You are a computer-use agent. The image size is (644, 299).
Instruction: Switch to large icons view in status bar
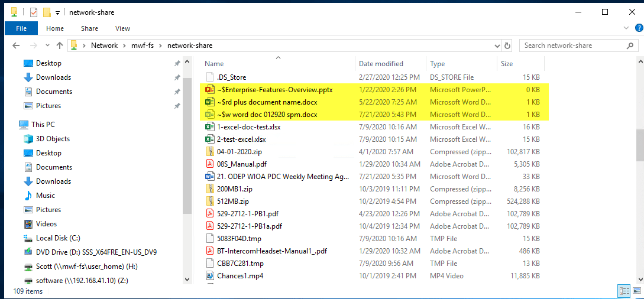(636, 291)
